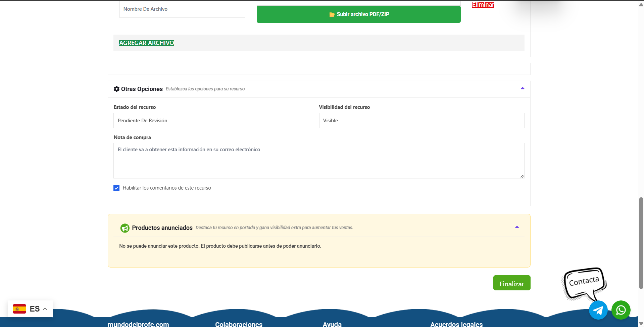Open the WhatsApp chat icon
Viewport: 644px width, 327px height.
point(621,310)
